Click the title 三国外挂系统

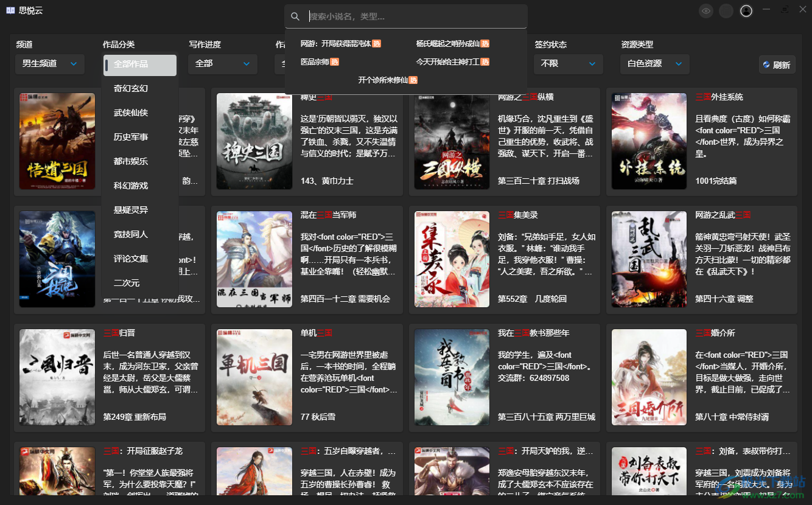click(x=719, y=97)
